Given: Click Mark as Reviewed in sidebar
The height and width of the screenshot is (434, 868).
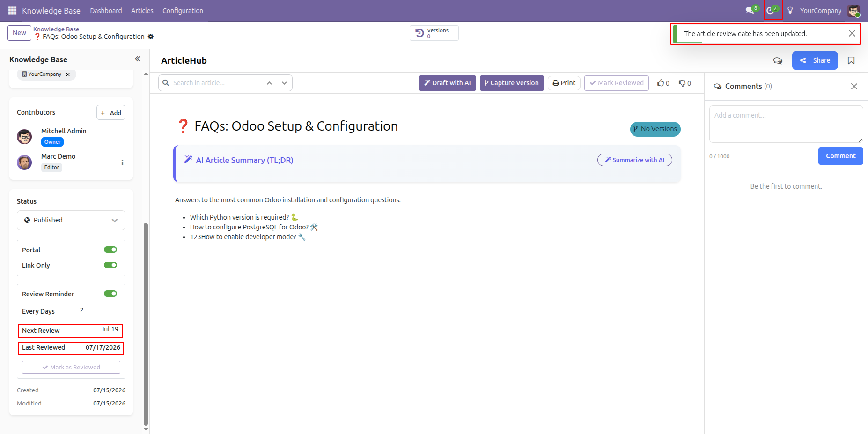Looking at the screenshot, I should pos(71,367).
